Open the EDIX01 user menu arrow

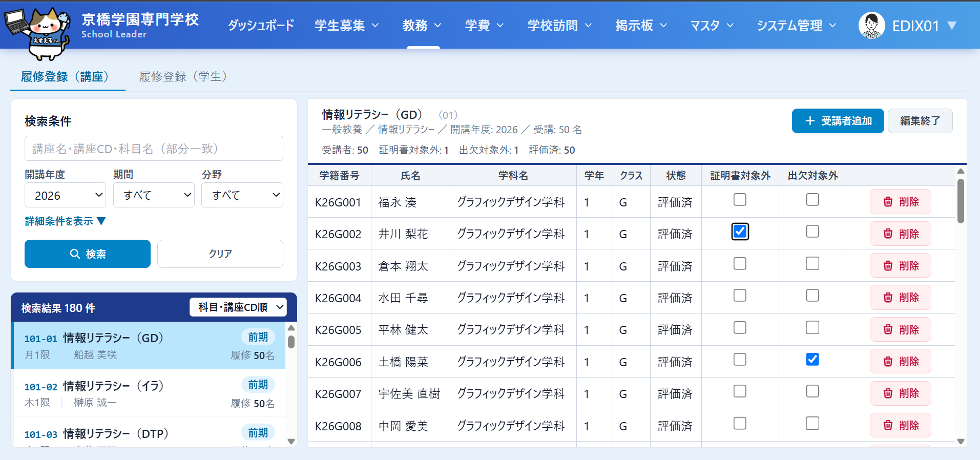[952, 26]
